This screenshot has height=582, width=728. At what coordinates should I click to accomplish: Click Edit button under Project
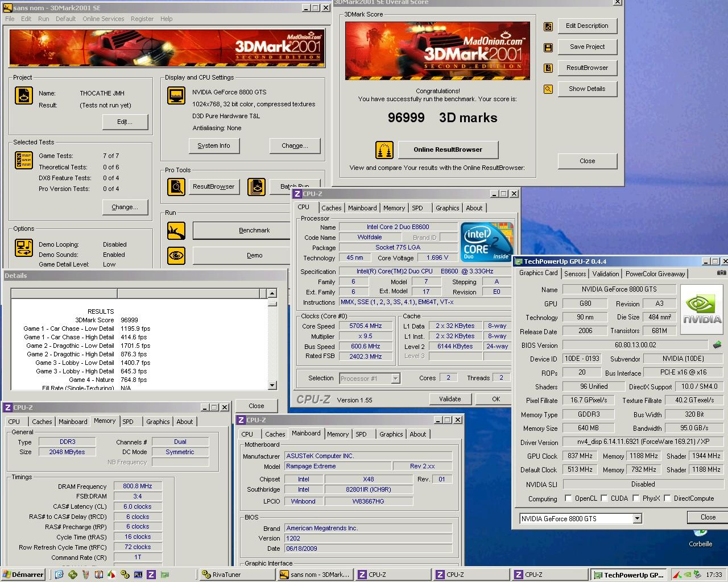pos(125,122)
